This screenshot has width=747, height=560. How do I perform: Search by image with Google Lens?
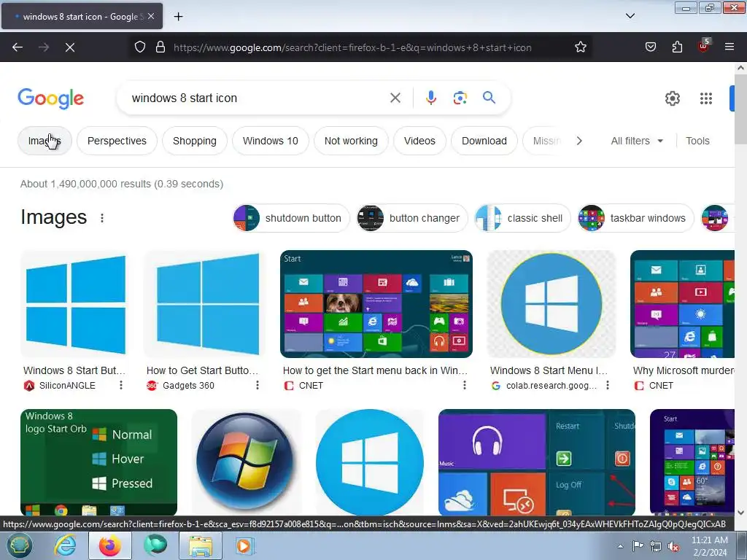pyautogui.click(x=460, y=98)
